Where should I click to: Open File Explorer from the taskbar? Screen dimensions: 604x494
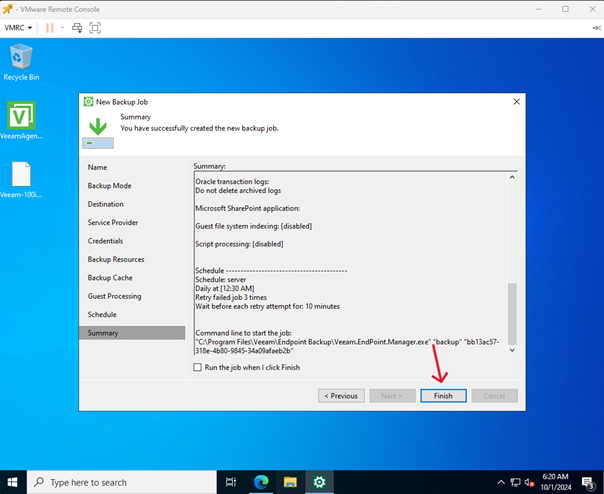click(293, 482)
